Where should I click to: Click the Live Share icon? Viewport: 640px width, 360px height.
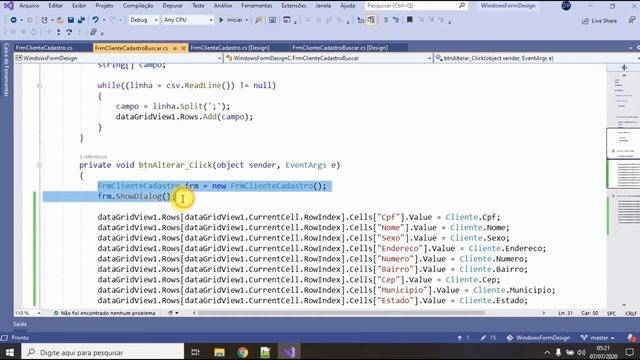(585, 20)
